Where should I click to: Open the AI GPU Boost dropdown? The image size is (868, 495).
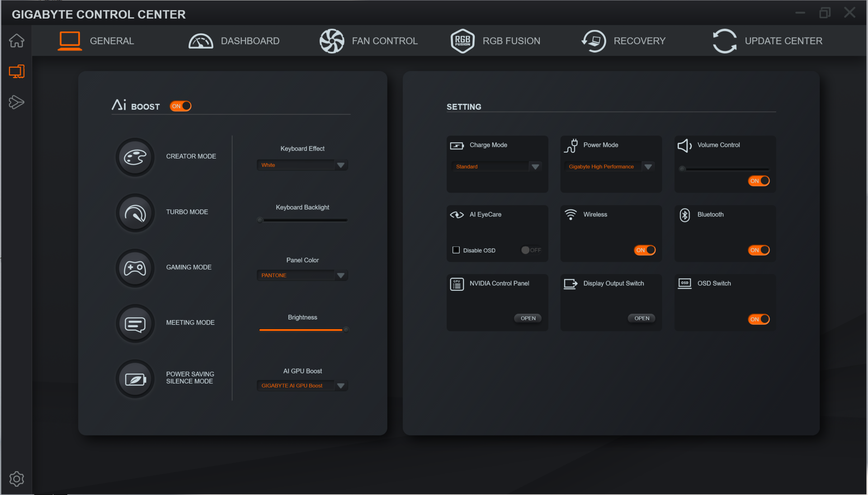341,386
